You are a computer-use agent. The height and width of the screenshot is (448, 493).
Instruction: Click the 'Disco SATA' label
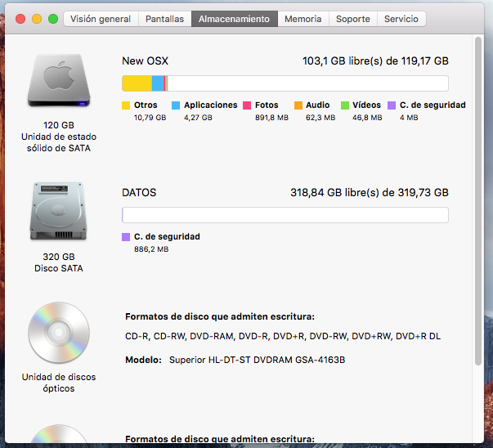59,268
